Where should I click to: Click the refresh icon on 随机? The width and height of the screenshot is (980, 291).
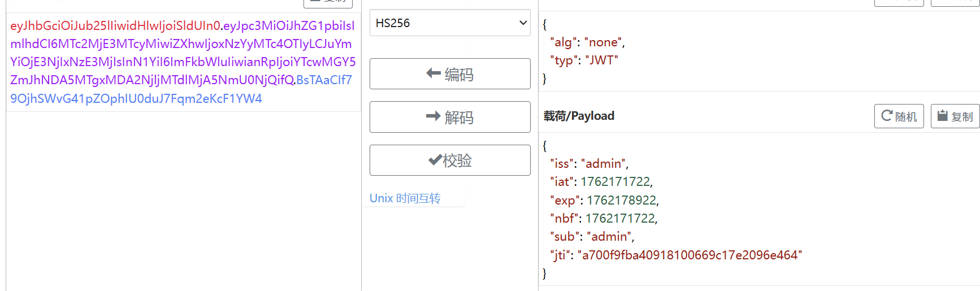tap(887, 115)
